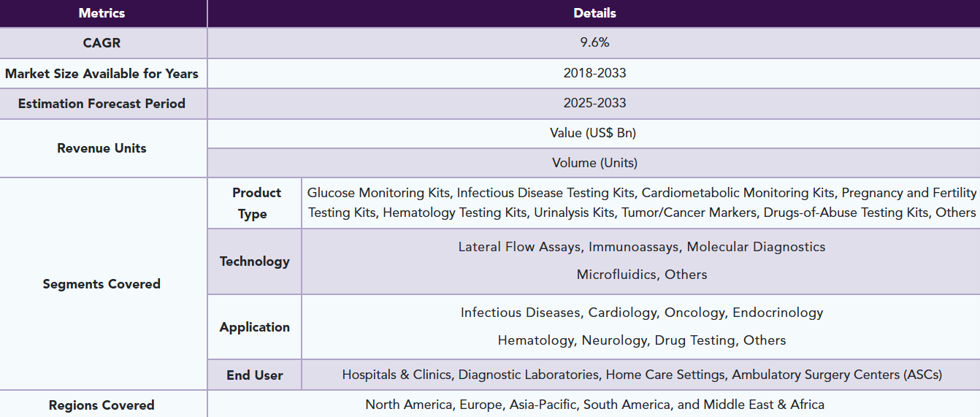Click the End User sub-header
The image size is (980, 417).
coord(255,375)
